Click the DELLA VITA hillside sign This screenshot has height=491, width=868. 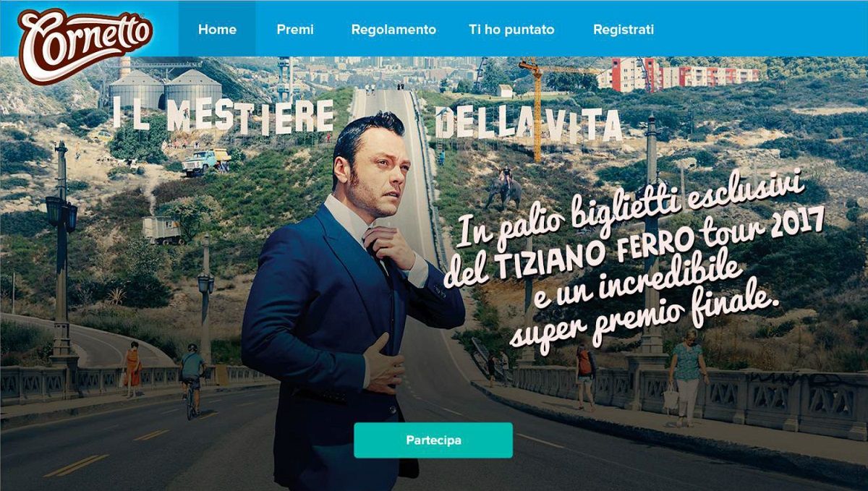coord(528,124)
